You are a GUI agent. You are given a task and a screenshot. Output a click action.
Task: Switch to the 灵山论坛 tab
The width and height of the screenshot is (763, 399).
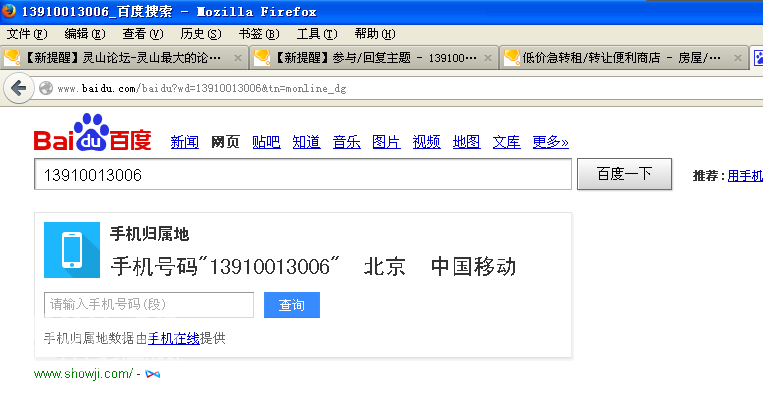[124, 58]
